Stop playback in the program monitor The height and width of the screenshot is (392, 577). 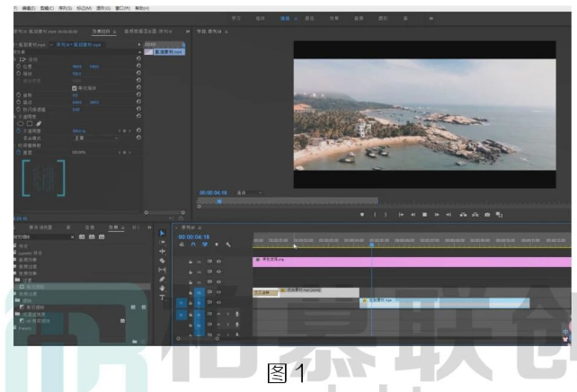[x=424, y=215]
